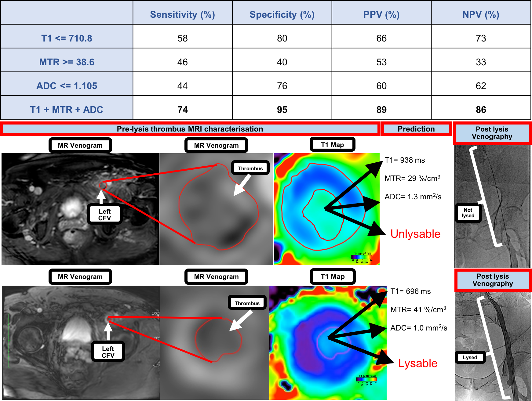Click the Pre-lysis thrombus MRI characterisation banner
The height and width of the screenshot is (401, 532).
pos(190,129)
